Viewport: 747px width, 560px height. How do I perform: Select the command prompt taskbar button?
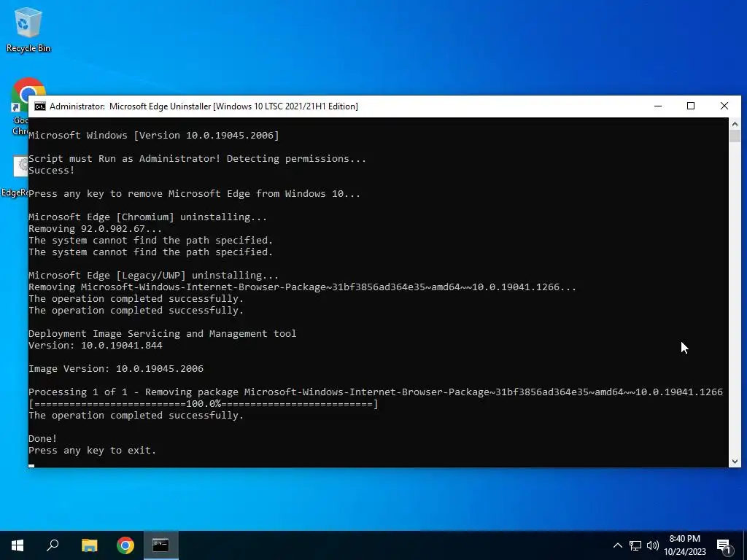(161, 545)
